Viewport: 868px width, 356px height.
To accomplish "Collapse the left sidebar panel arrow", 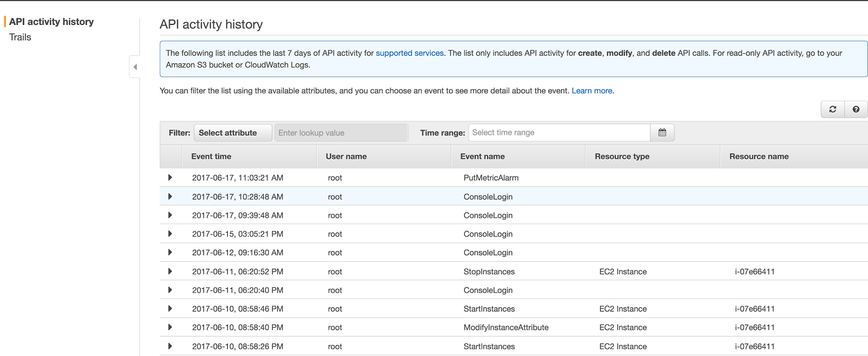I will coord(135,67).
